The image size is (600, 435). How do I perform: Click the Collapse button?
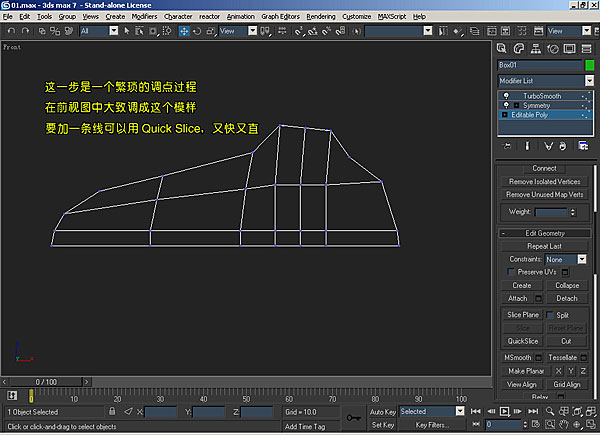(567, 285)
